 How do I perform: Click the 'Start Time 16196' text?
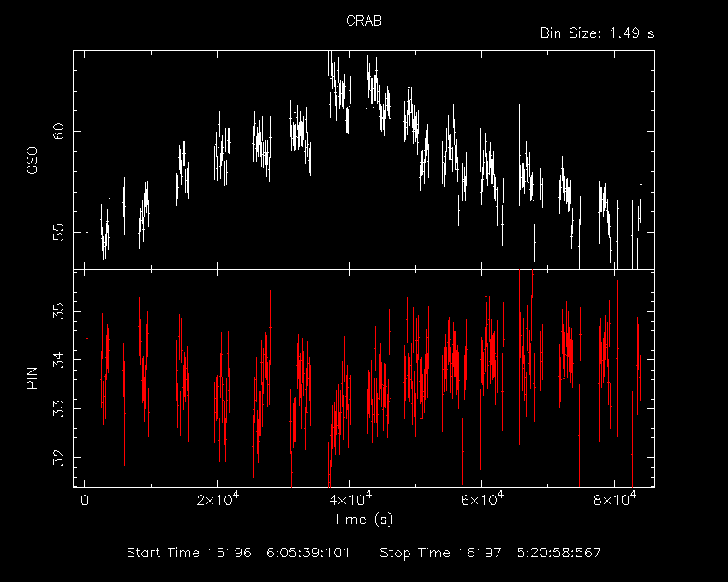(x=189, y=553)
